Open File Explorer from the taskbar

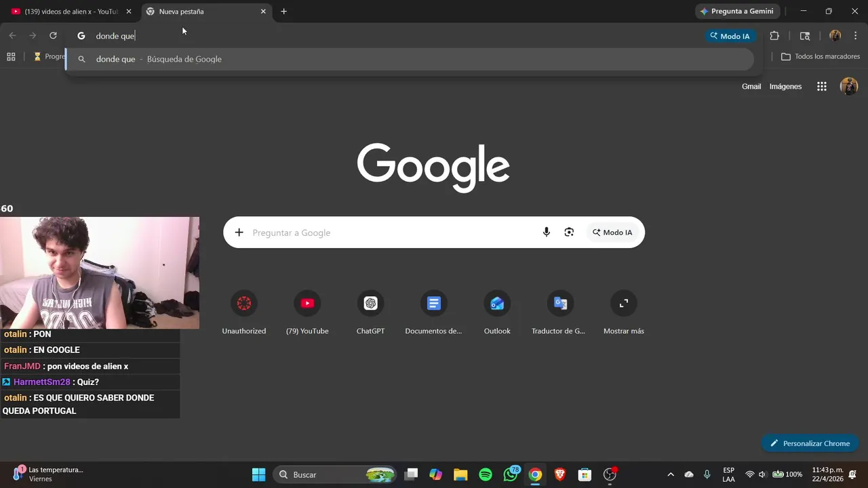point(460,474)
